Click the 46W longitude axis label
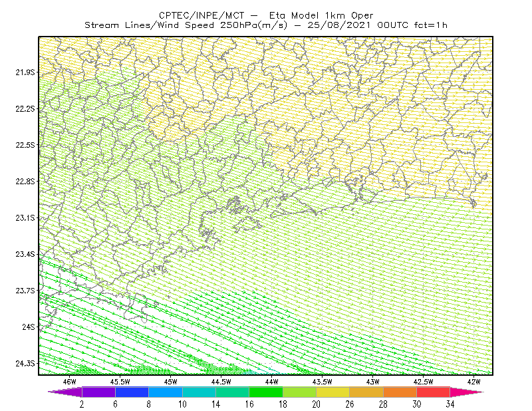The width and height of the screenshot is (532, 411). (x=70, y=382)
